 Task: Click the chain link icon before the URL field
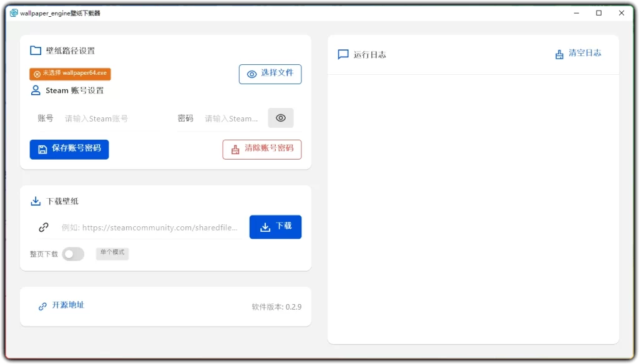pos(42,227)
